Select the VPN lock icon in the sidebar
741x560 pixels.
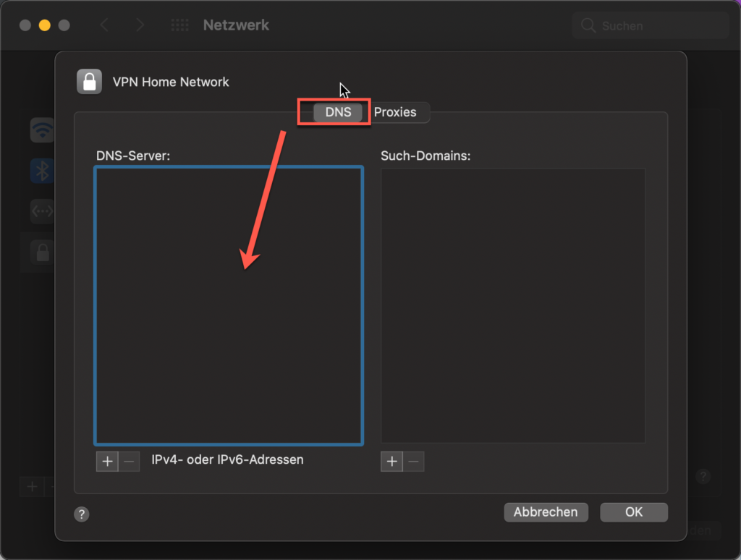click(x=41, y=253)
